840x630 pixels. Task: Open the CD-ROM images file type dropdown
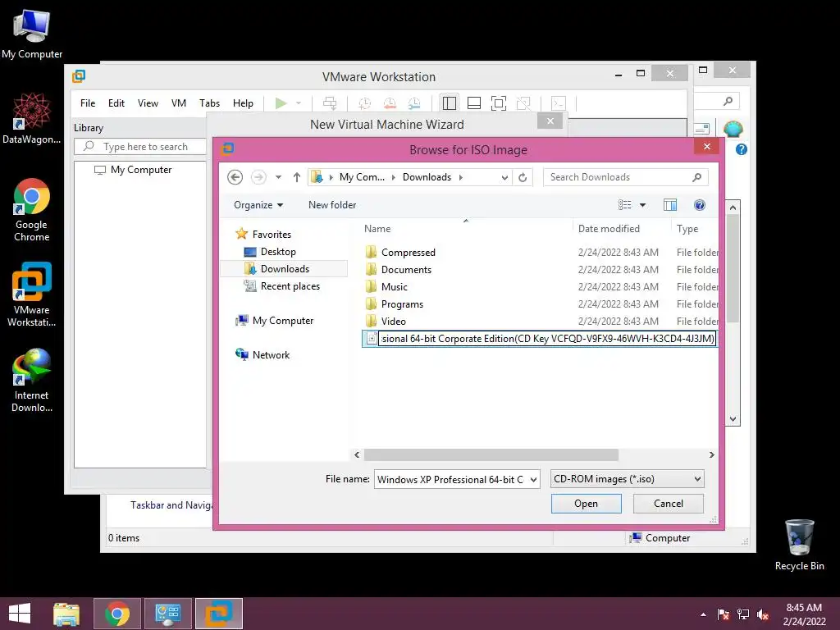(x=627, y=479)
